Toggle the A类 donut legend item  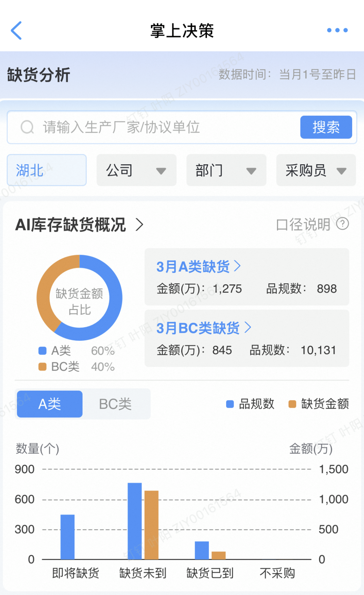coord(42,351)
